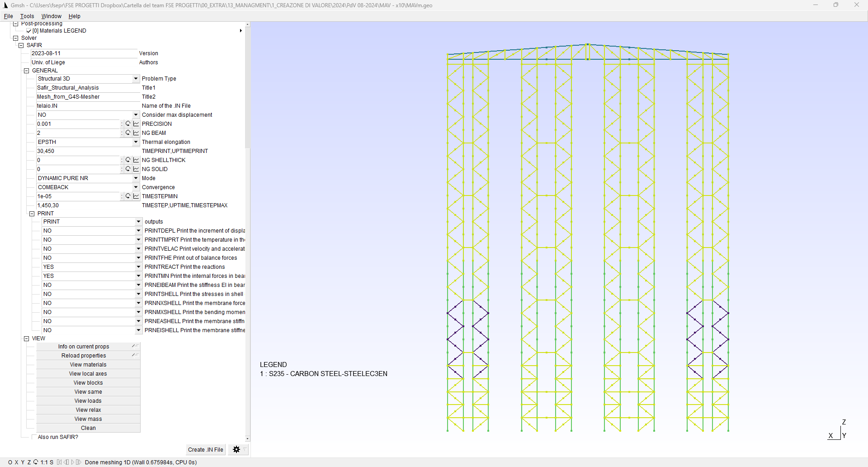Open the PRINTREACT dropdown set to YES

click(x=138, y=267)
